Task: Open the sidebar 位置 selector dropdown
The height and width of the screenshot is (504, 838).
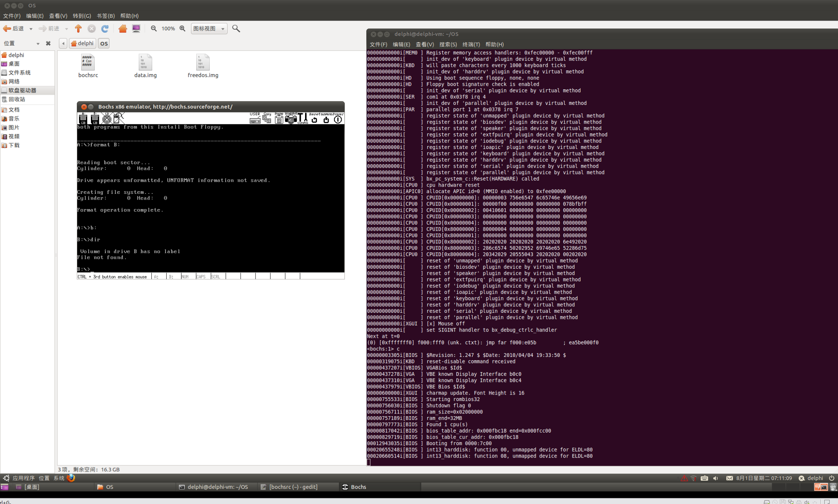Action: [x=38, y=44]
